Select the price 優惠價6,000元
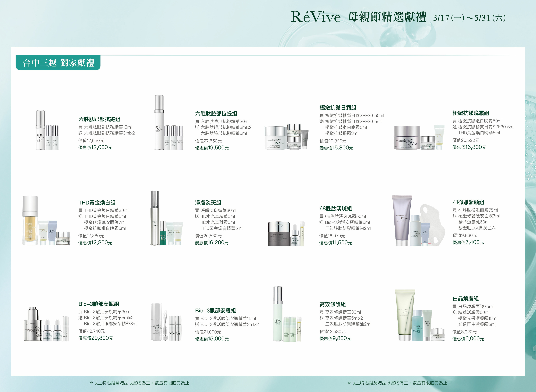This screenshot has height=392, width=536. coord(468,339)
